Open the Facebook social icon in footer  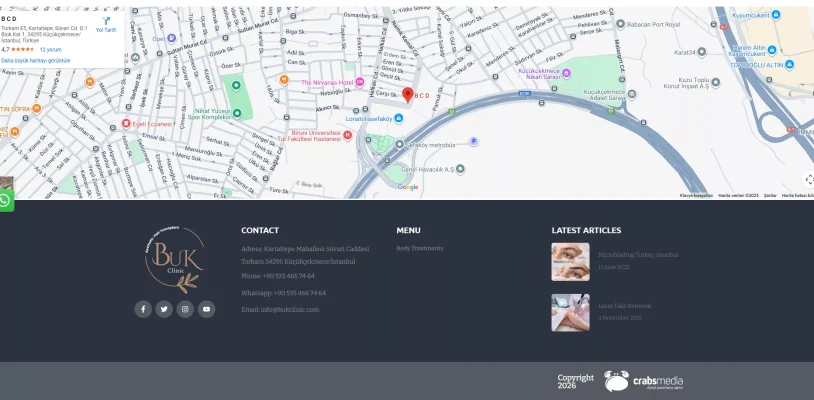(x=143, y=309)
